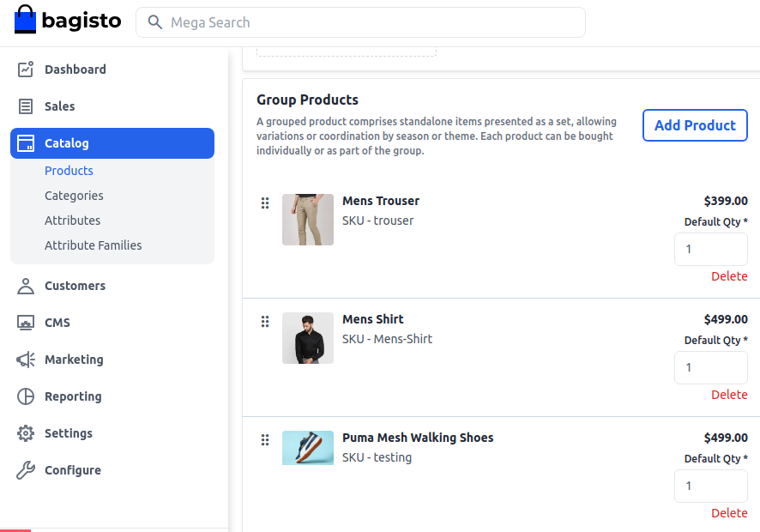This screenshot has width=760, height=532.
Task: Open the Dashboard icon in the sidebar
Action: point(26,70)
